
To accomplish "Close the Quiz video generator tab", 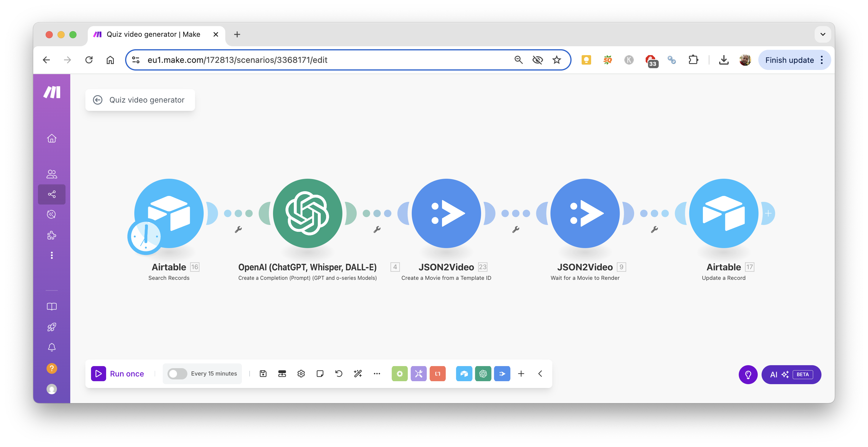I will click(216, 34).
